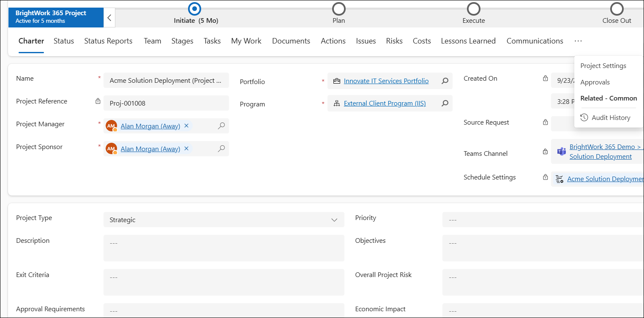
Task: Open External Client Program (IIS) link
Action: pyautogui.click(x=385, y=103)
